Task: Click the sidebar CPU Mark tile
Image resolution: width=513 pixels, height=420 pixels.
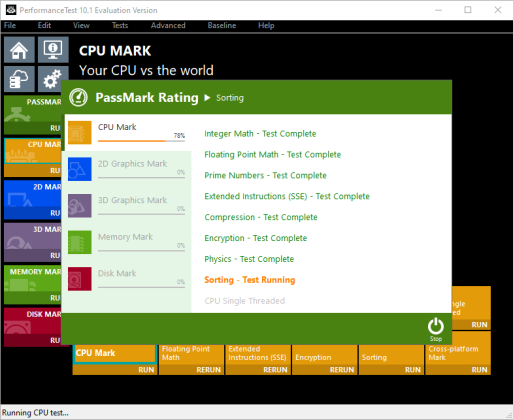Action: click(33, 157)
